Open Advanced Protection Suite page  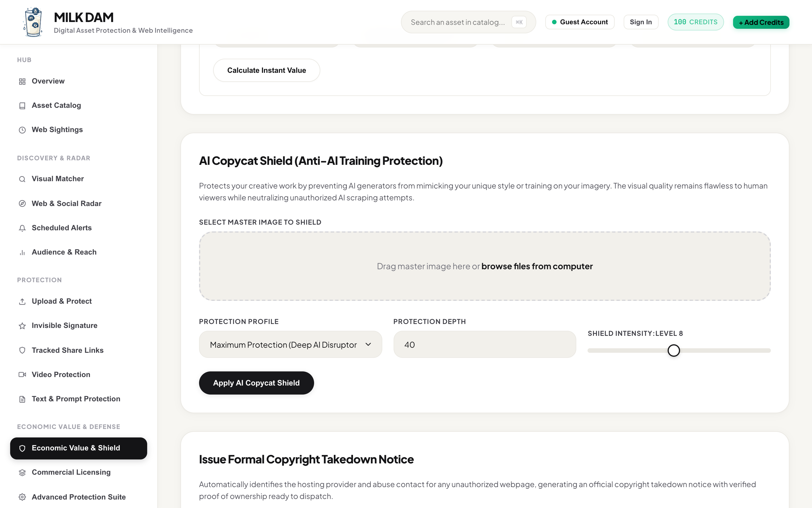point(78,497)
